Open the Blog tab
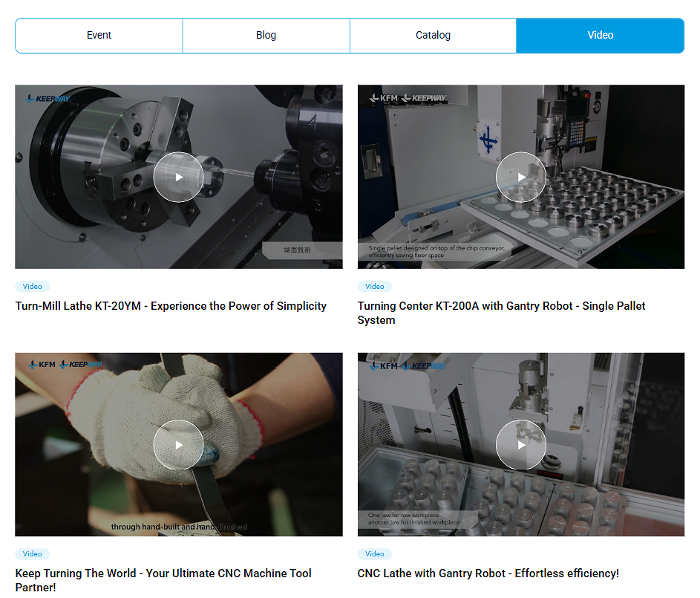The image size is (700, 598). [x=266, y=36]
